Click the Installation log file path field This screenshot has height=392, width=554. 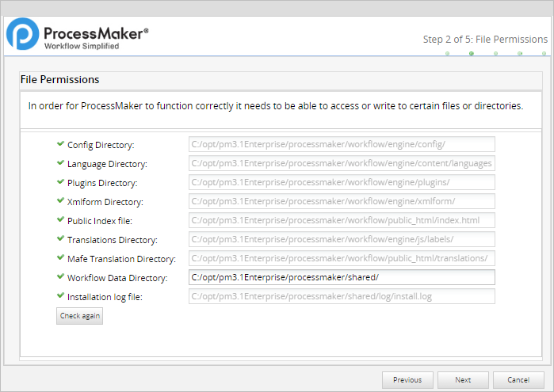click(342, 296)
